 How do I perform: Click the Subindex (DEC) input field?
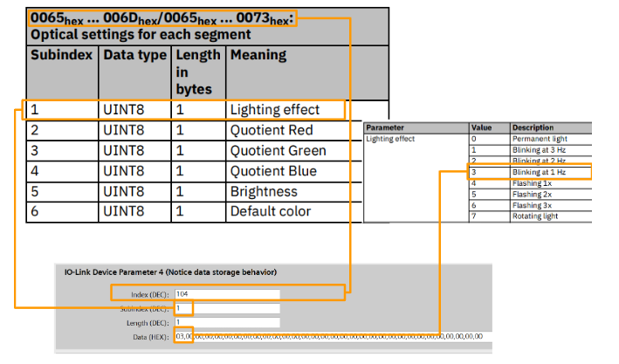(x=227, y=308)
